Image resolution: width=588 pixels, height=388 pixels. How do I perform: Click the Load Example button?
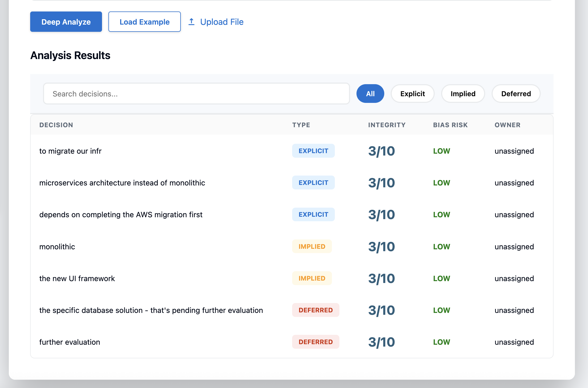[144, 22]
